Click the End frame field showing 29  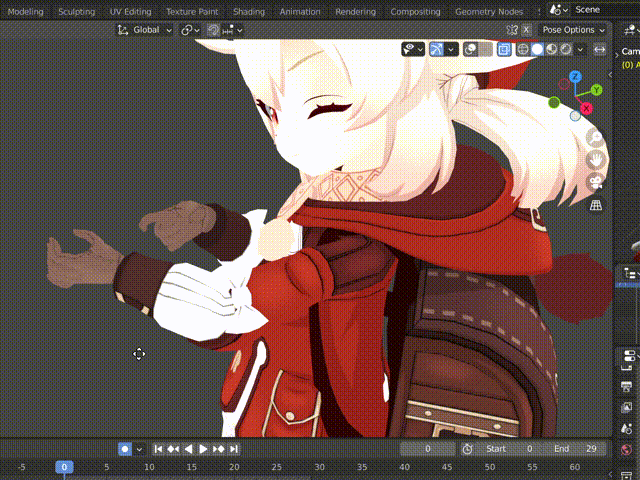574,449
